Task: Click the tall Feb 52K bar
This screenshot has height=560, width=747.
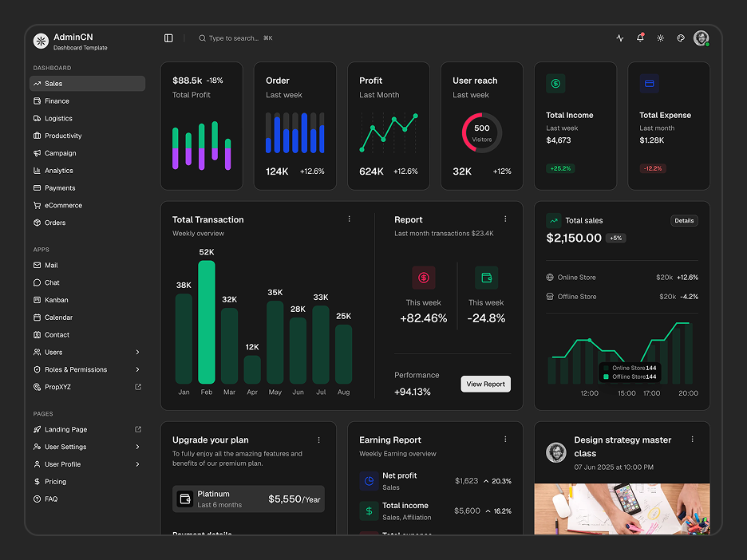Action: [x=206, y=322]
